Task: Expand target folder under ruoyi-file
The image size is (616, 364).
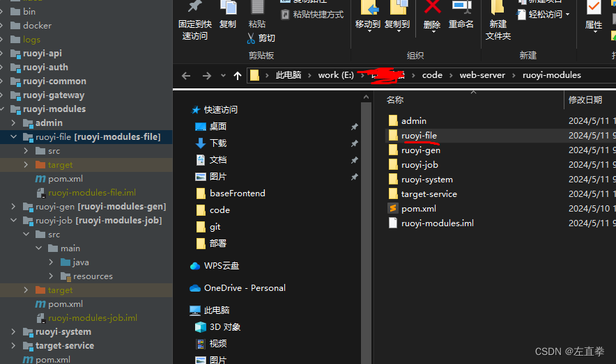Action: click(26, 165)
